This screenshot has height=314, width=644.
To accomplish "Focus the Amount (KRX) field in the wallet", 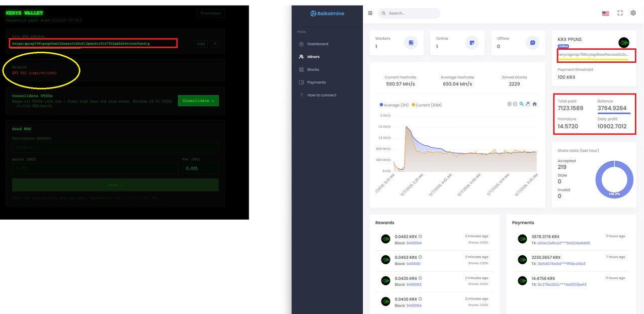I will 96,168.
